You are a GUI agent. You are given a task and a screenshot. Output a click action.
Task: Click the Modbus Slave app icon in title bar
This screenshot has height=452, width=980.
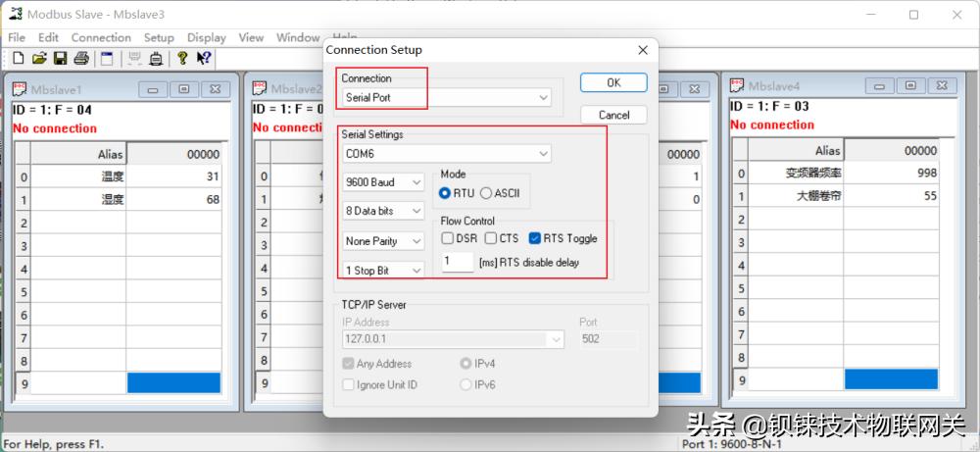pyautogui.click(x=16, y=14)
